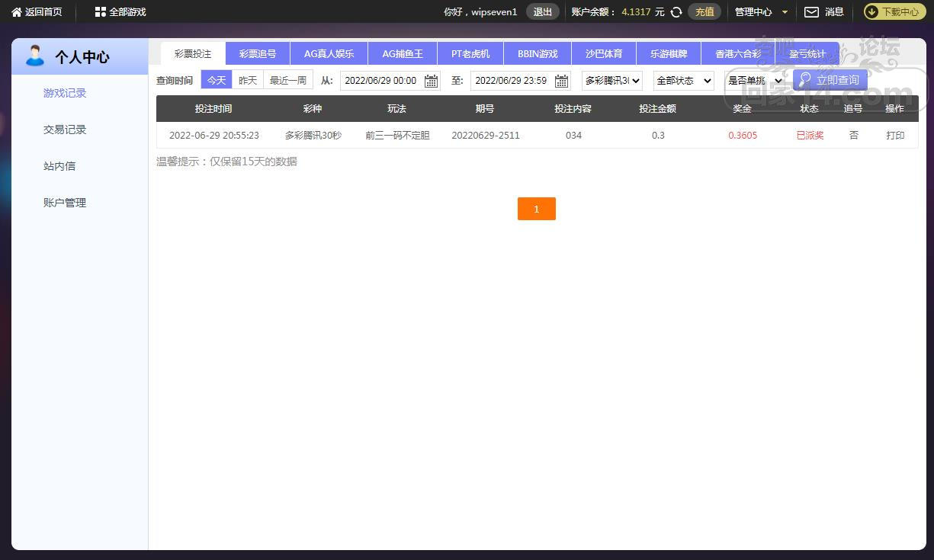This screenshot has height=560, width=934.
Task: Switch to the BBIN游戏 tab
Action: coord(538,54)
